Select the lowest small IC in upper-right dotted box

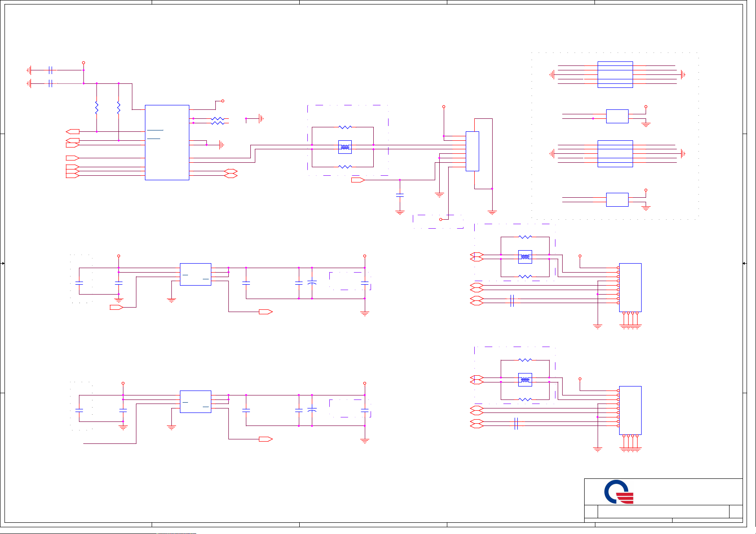617,200
